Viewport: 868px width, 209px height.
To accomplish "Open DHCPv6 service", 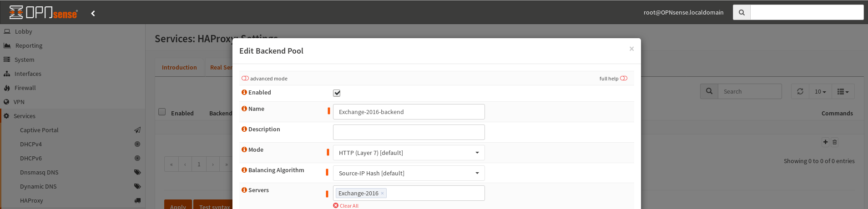I will point(31,158).
